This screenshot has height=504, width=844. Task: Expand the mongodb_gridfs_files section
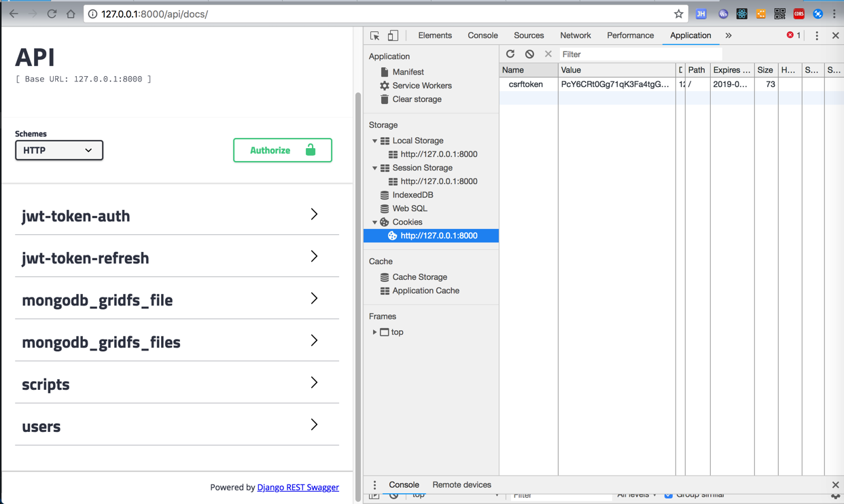point(177,342)
